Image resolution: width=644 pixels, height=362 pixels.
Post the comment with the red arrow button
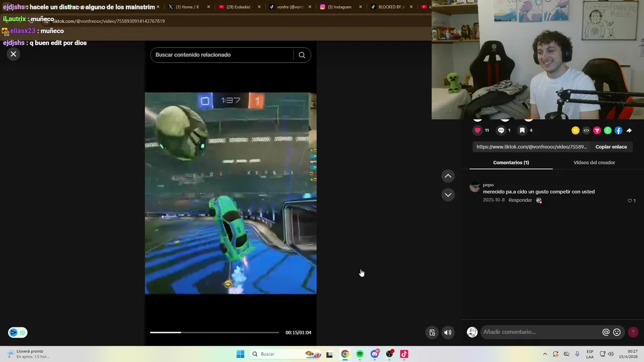click(x=633, y=332)
